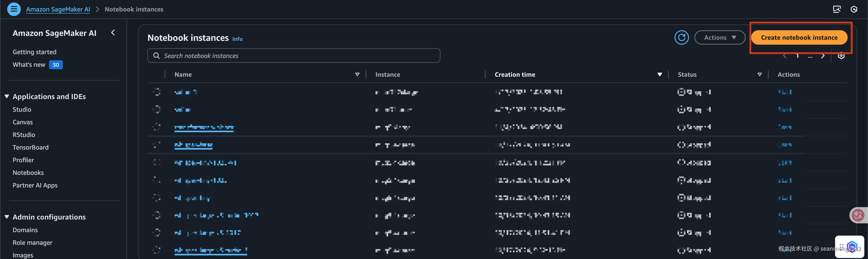Go to next page of instances
This screenshot has width=868, height=259.
[823, 56]
